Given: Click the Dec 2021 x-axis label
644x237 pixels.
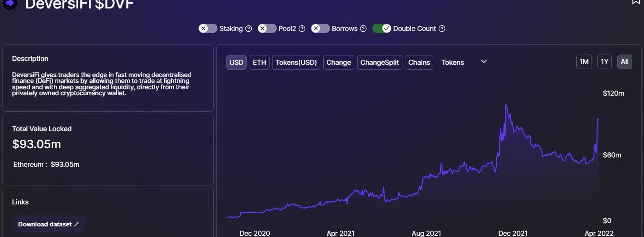Looking at the screenshot, I should coord(513,233).
